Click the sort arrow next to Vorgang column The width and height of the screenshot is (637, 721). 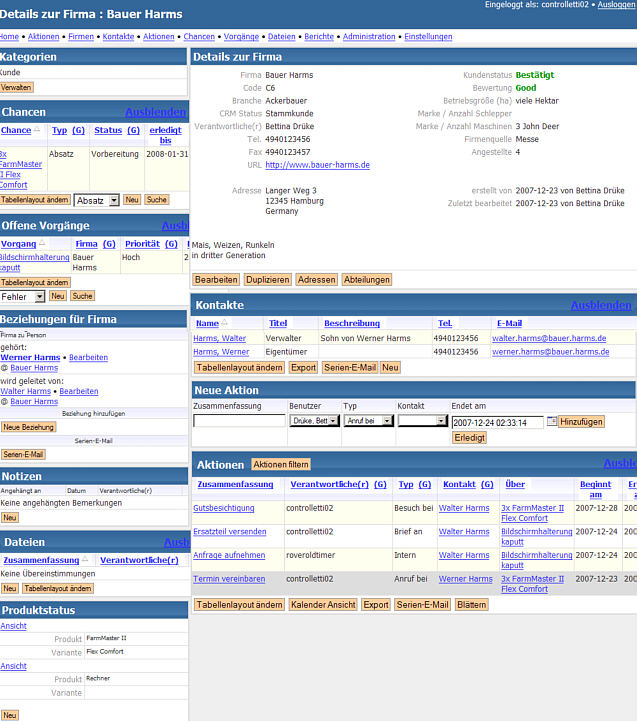(43, 244)
